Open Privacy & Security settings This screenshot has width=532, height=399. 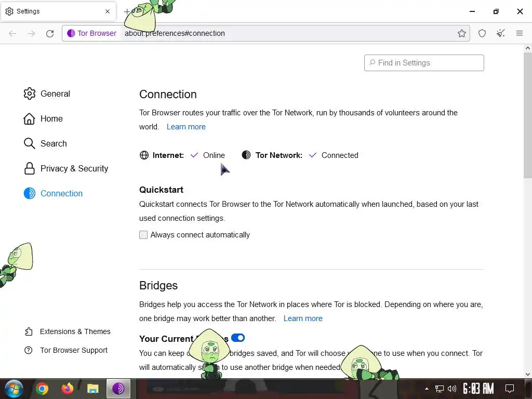tap(66, 168)
